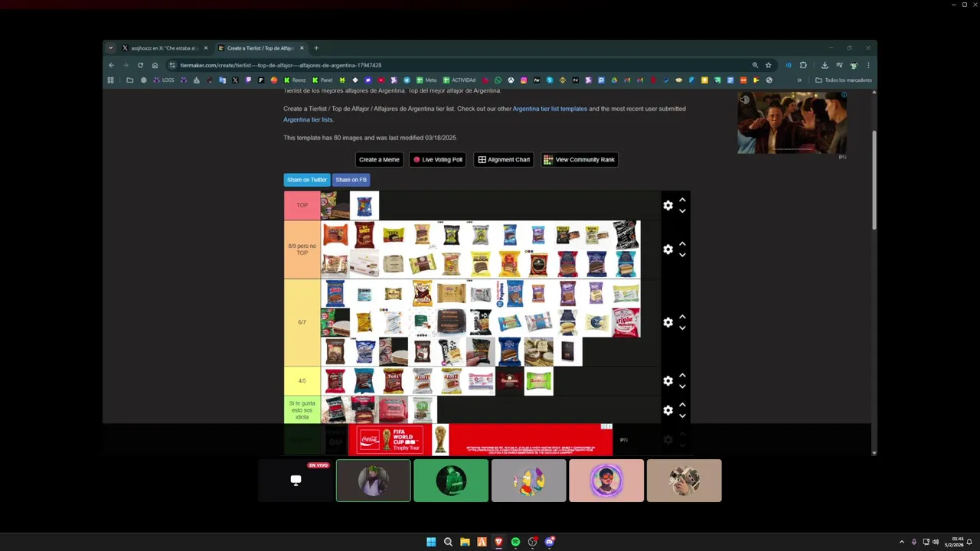Image resolution: width=980 pixels, height=551 pixels.
Task: Move the 4/5 tier row down
Action: pos(682,386)
